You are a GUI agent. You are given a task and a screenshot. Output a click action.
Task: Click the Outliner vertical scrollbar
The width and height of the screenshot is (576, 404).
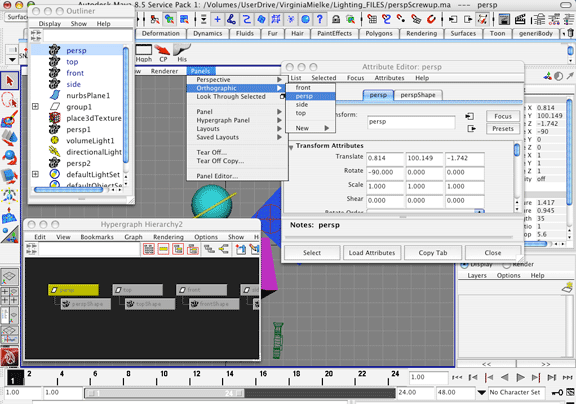click(126, 105)
